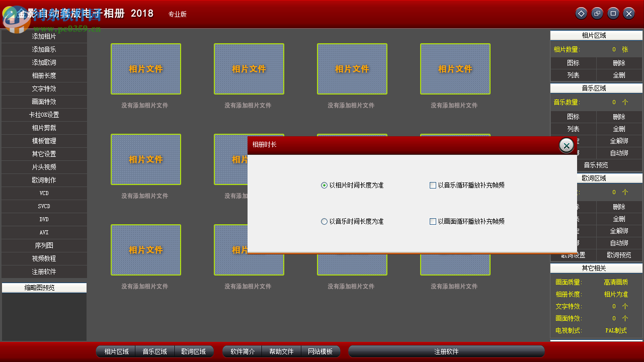Viewport: 644px width, 362px height.
Task: Open 帮助文件 in the bottom bar
Action: click(281, 351)
